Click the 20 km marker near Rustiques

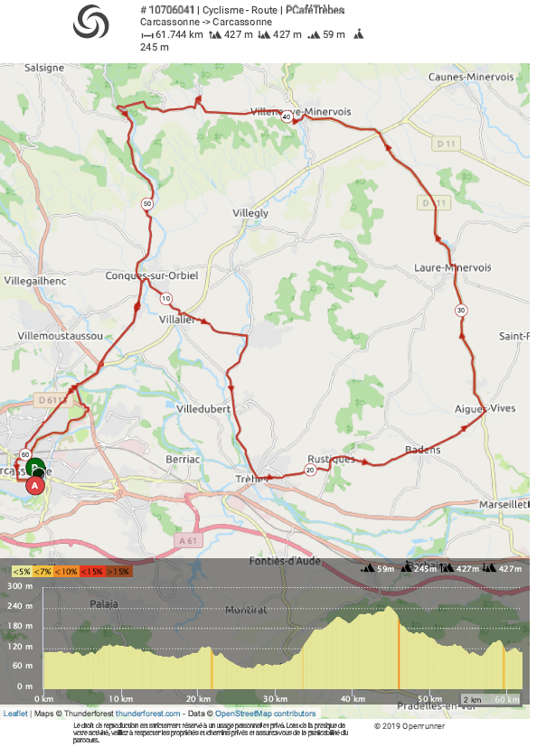pyautogui.click(x=310, y=471)
